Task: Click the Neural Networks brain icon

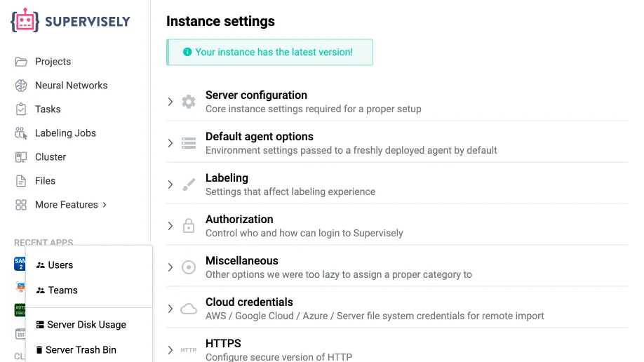Action: click(21, 86)
